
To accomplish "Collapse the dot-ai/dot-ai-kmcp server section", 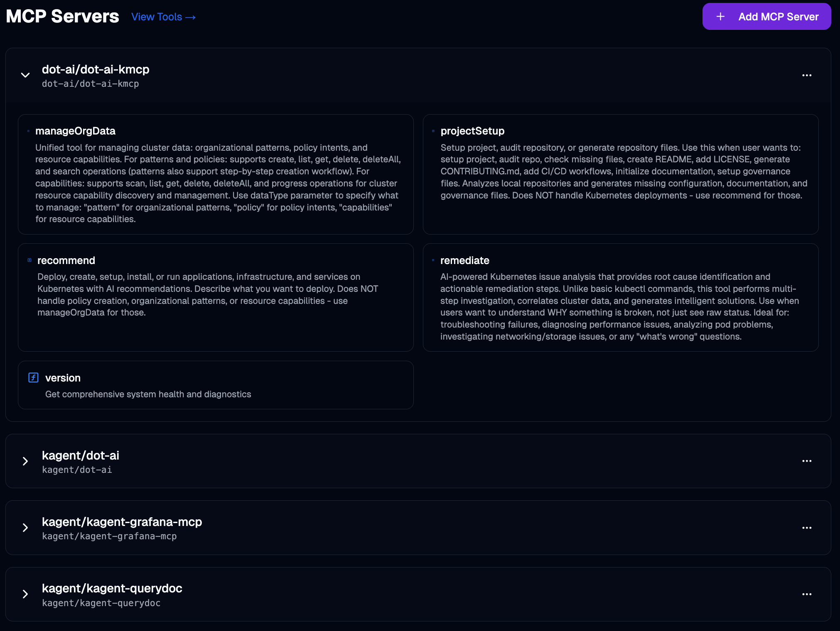I will pyautogui.click(x=25, y=75).
